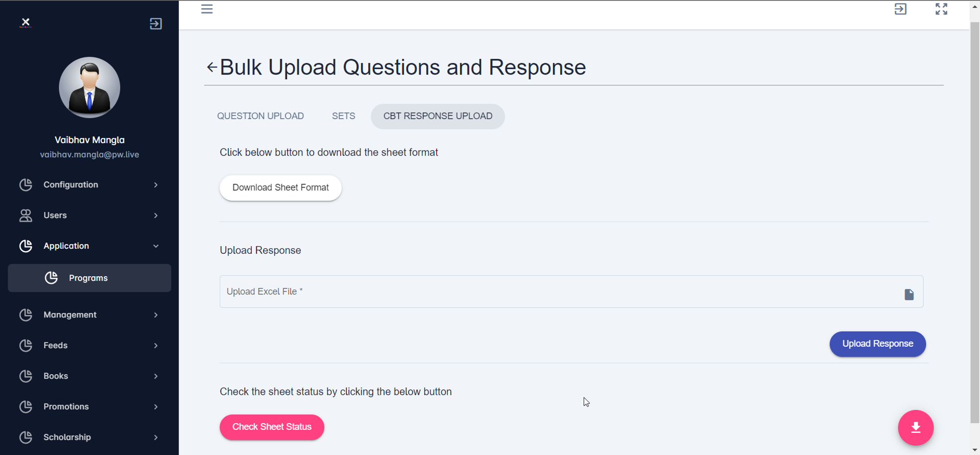Switch to the Sets tab

[x=343, y=116]
